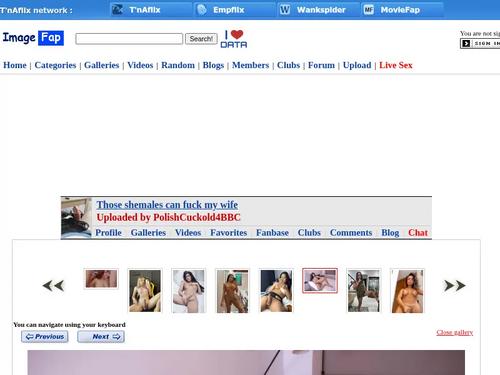Open the uploader's Favorites tab

click(229, 232)
